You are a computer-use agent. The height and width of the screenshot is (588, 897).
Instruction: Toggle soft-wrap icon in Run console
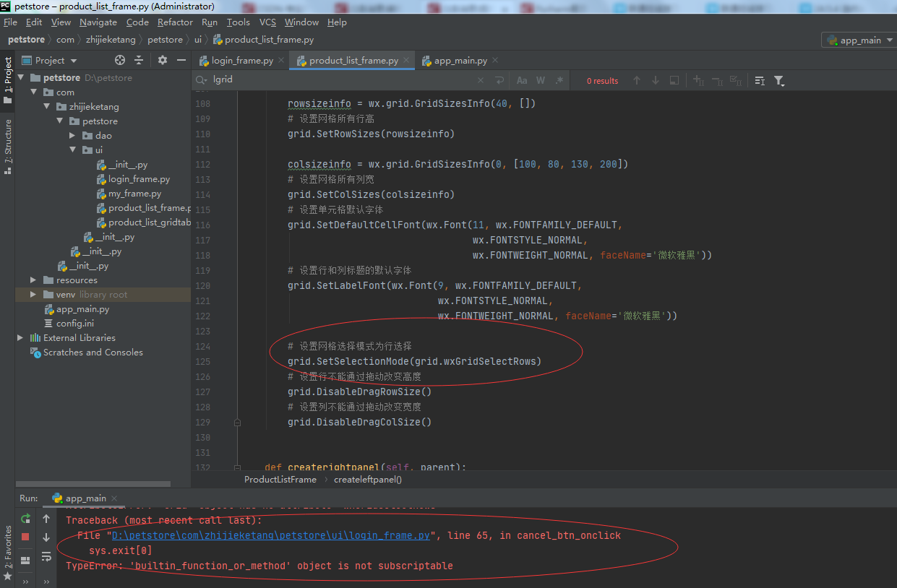[x=46, y=556]
